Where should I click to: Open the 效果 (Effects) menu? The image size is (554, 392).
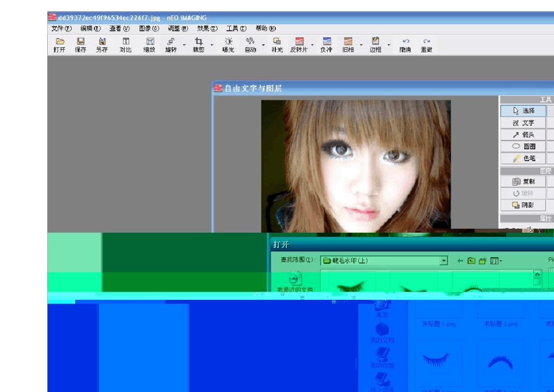(x=207, y=28)
